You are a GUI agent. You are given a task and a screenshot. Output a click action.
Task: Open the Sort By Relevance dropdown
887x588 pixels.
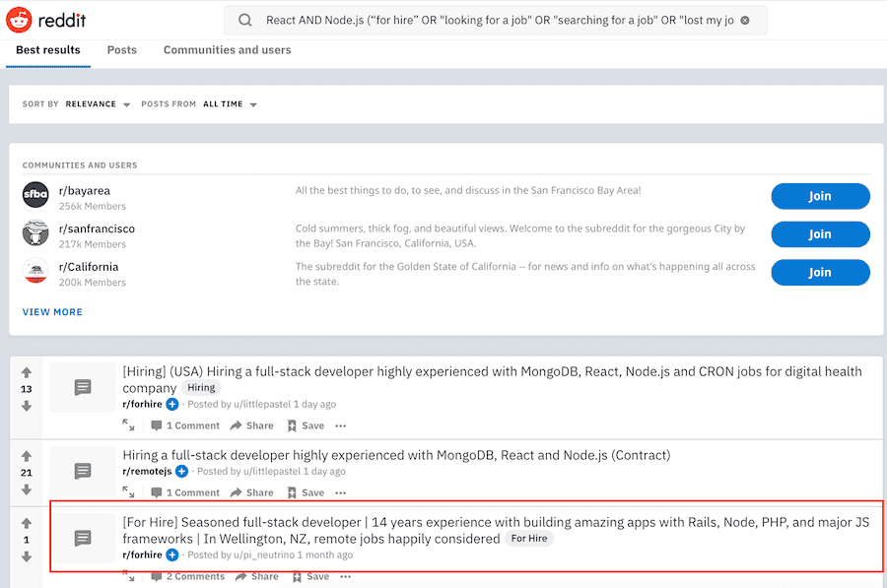click(96, 102)
